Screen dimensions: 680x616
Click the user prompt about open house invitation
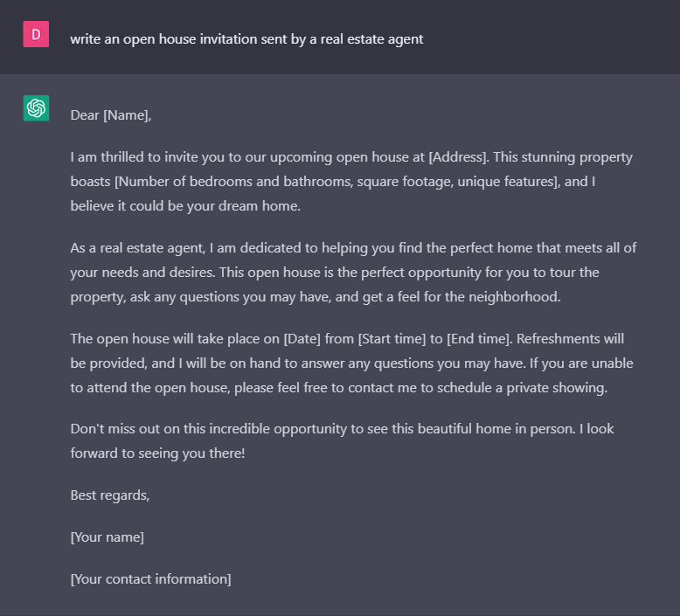tap(246, 38)
